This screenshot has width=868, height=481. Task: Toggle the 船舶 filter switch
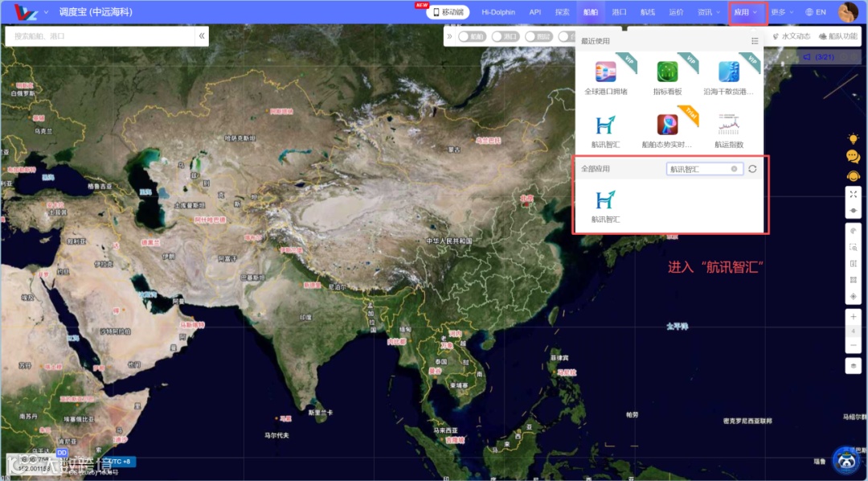click(x=471, y=36)
